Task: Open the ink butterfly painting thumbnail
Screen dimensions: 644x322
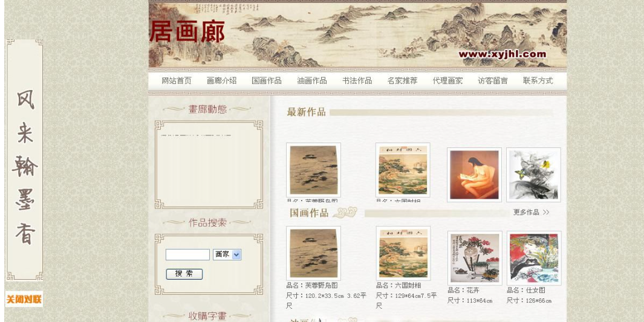Action: pos(533,175)
